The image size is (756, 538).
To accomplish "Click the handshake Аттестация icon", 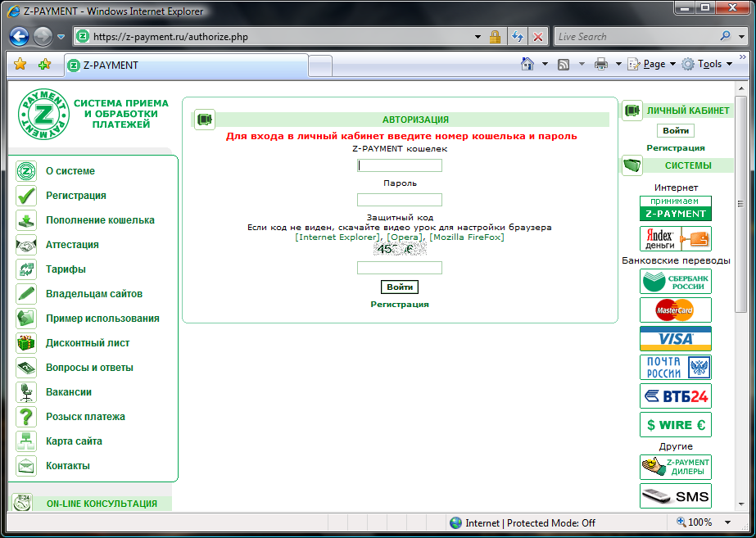I will (26, 245).
